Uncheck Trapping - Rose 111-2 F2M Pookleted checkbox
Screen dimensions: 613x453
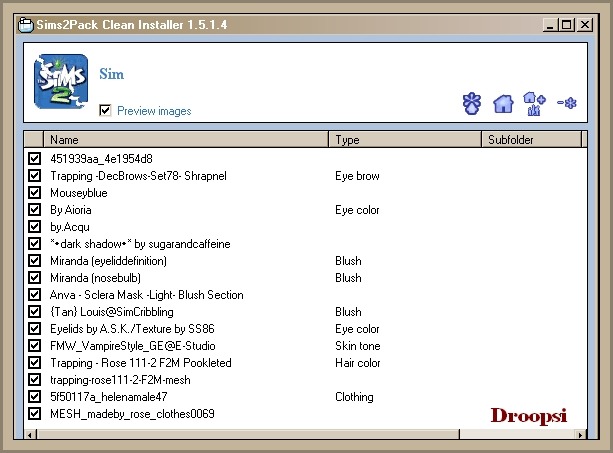(x=34, y=362)
